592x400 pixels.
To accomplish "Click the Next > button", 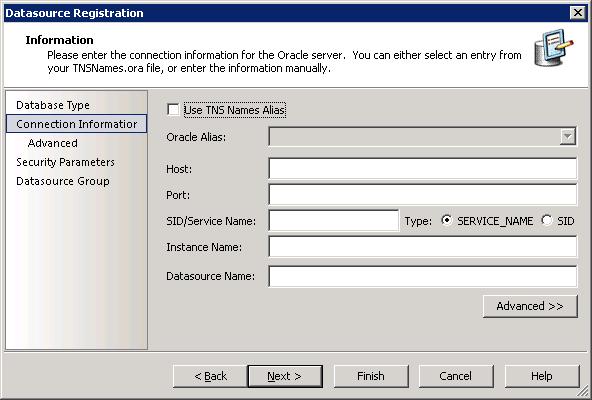I will tap(285, 376).
